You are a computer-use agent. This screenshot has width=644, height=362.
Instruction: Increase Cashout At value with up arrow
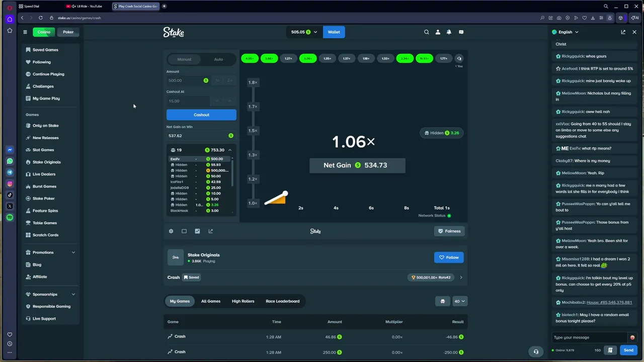click(229, 101)
